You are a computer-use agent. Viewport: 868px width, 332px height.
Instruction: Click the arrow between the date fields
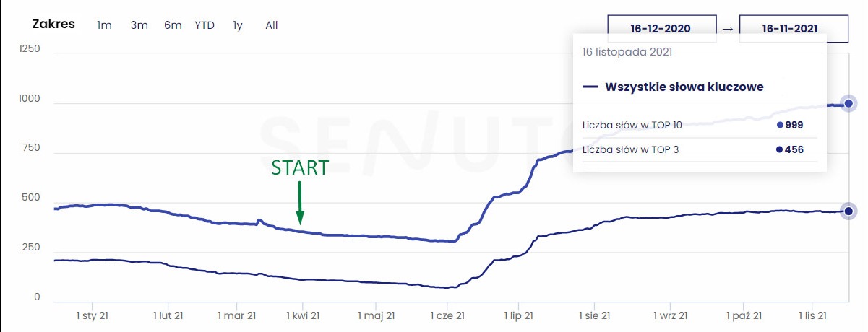(x=728, y=28)
